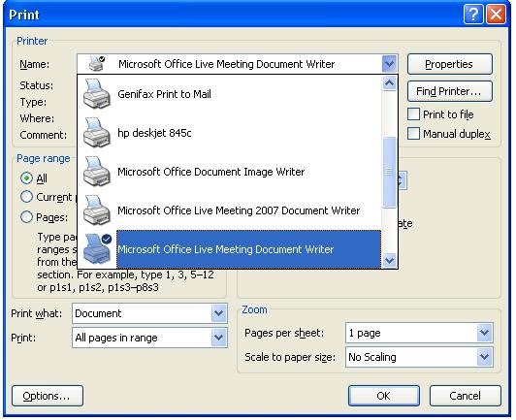
Task: Open the Scale to paper size dropdown
Action: pos(484,357)
